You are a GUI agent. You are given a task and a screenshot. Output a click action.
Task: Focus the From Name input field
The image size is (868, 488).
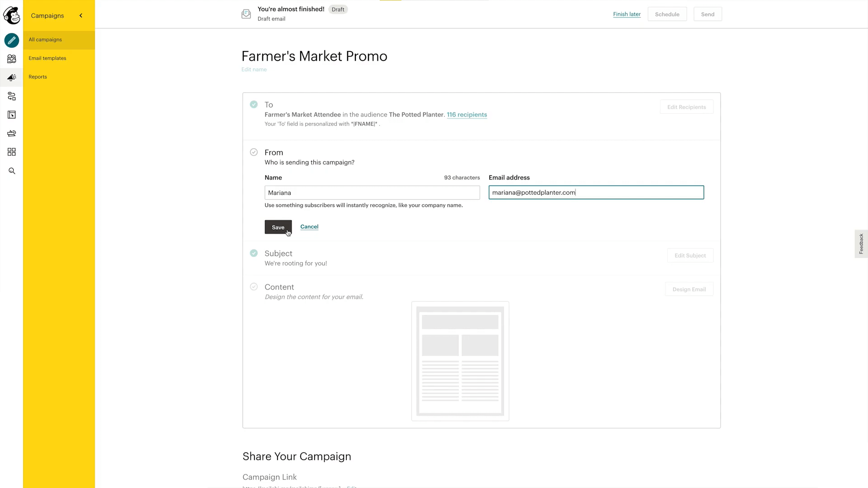(372, 192)
